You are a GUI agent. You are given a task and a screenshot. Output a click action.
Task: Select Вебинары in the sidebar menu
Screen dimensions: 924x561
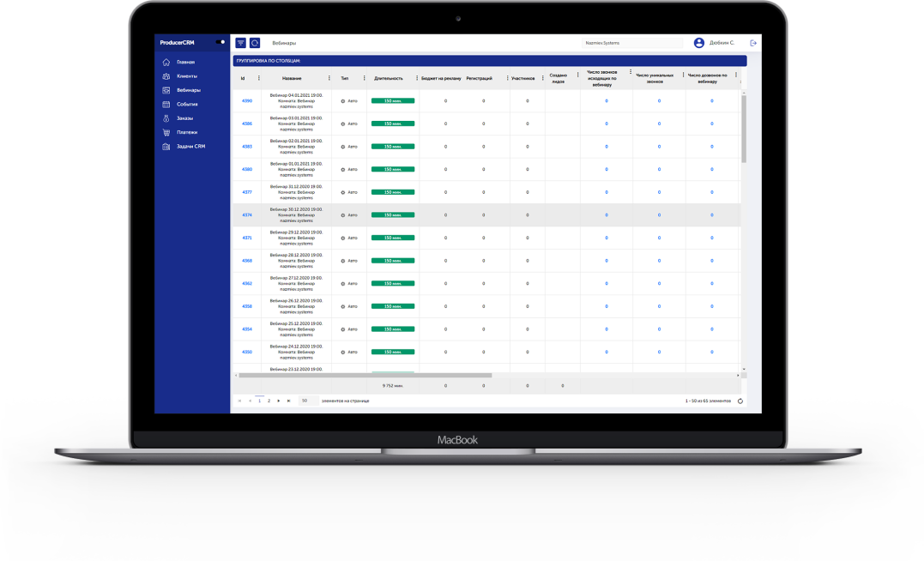[189, 90]
